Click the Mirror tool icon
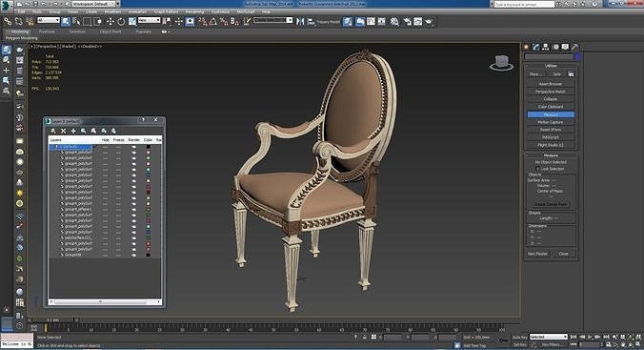The image size is (644, 350). coord(300,21)
